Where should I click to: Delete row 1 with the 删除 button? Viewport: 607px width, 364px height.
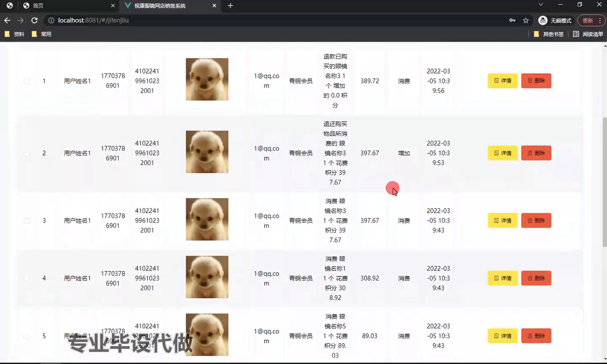tap(536, 81)
